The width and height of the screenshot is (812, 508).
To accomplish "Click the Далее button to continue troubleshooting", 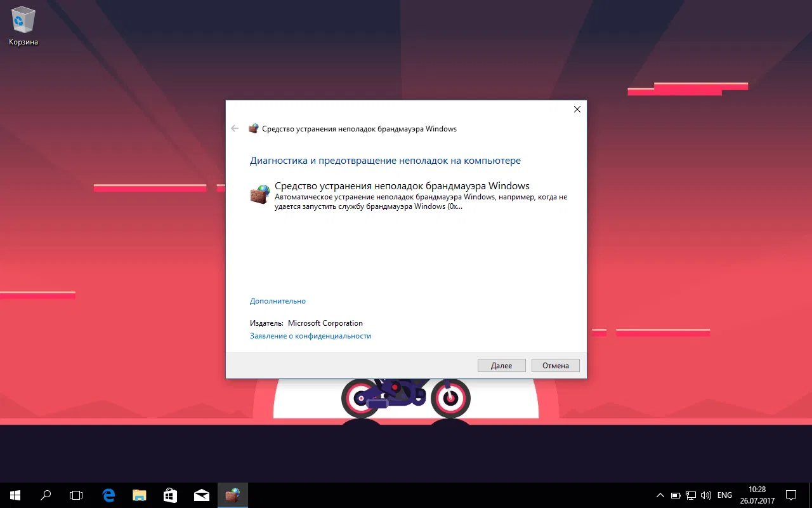I will 501,365.
